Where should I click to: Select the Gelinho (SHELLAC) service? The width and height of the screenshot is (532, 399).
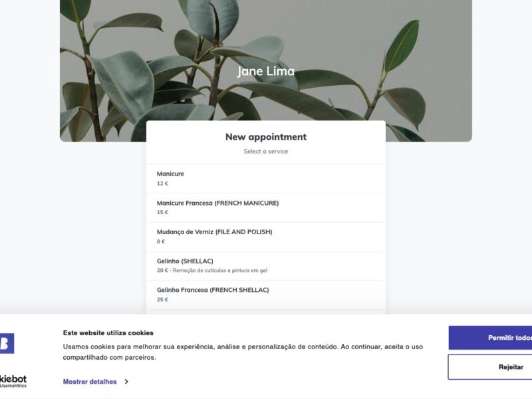[x=265, y=266]
